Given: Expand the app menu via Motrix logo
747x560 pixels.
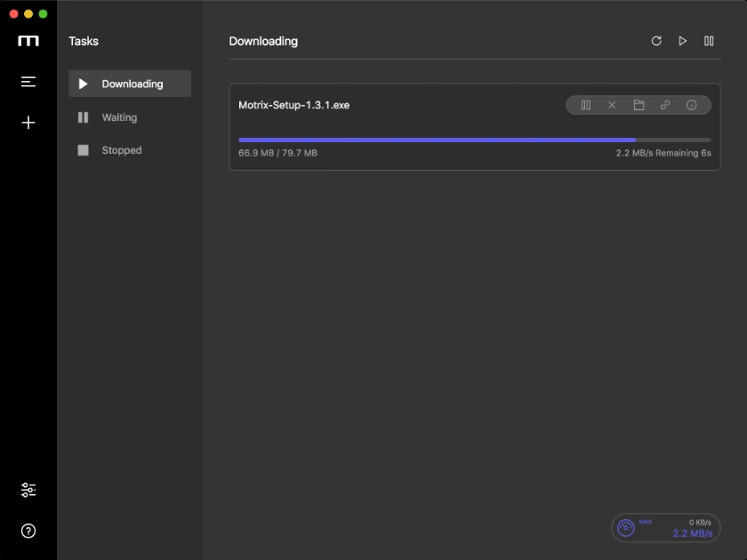Looking at the screenshot, I should [28, 41].
